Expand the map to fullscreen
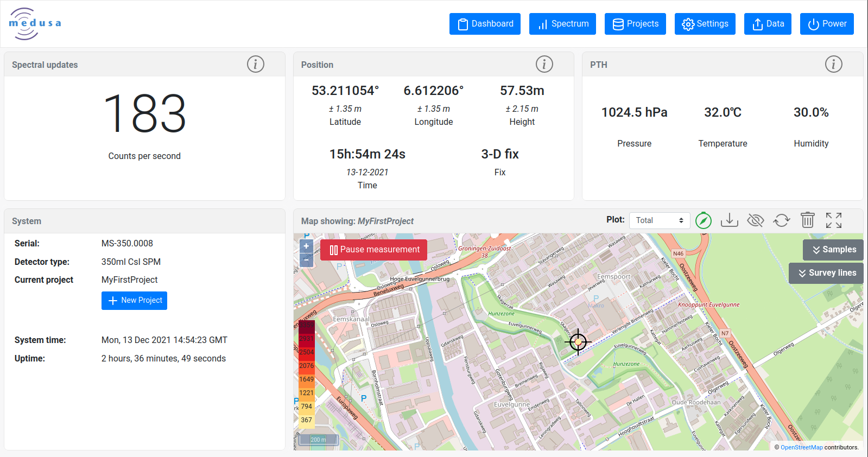The width and height of the screenshot is (868, 457). pyautogui.click(x=833, y=220)
